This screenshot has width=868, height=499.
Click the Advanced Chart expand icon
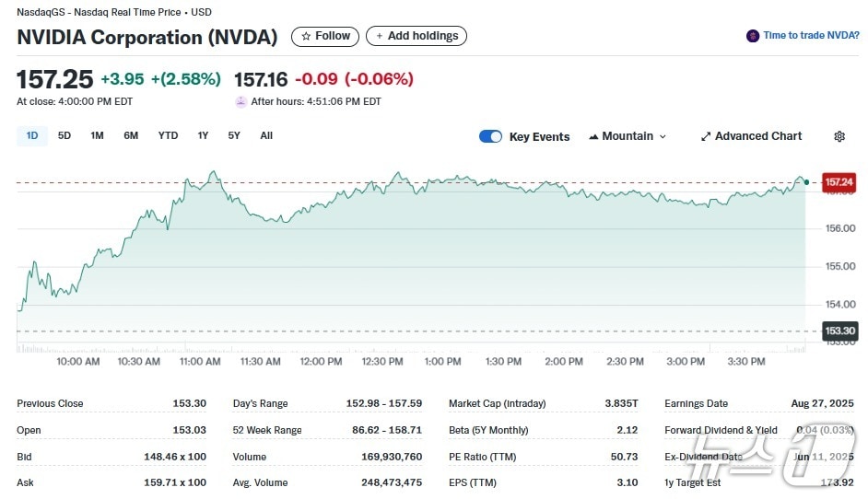click(706, 136)
